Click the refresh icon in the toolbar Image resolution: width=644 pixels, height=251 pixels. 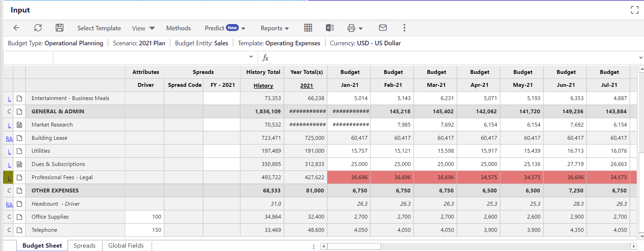[38, 28]
